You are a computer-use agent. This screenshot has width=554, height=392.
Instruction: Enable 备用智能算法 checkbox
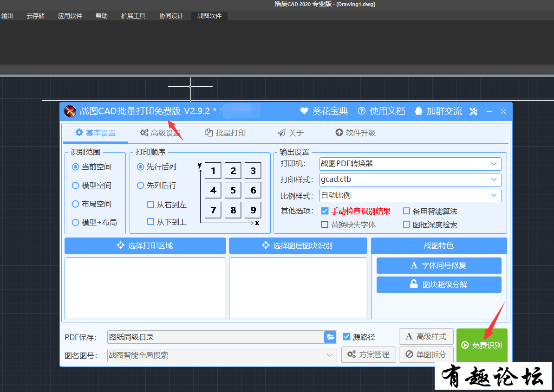tap(407, 211)
